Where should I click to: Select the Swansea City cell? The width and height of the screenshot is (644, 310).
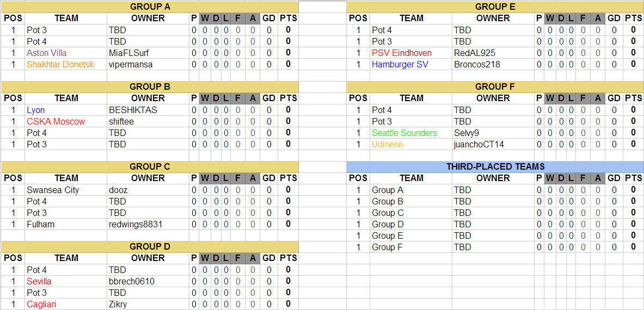pos(53,190)
